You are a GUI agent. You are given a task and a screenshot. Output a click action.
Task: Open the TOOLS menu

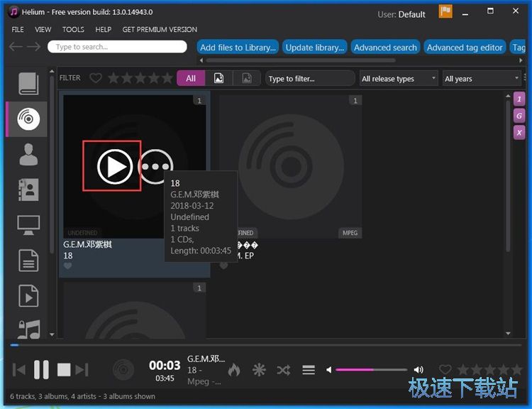[x=73, y=30]
